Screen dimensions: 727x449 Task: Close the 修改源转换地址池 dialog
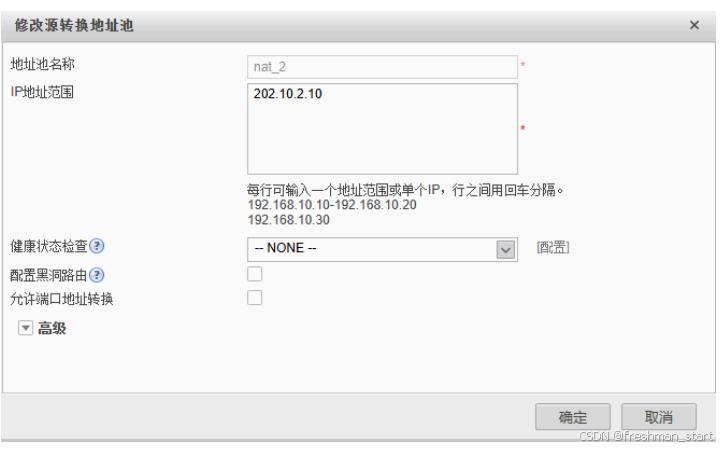point(694,25)
